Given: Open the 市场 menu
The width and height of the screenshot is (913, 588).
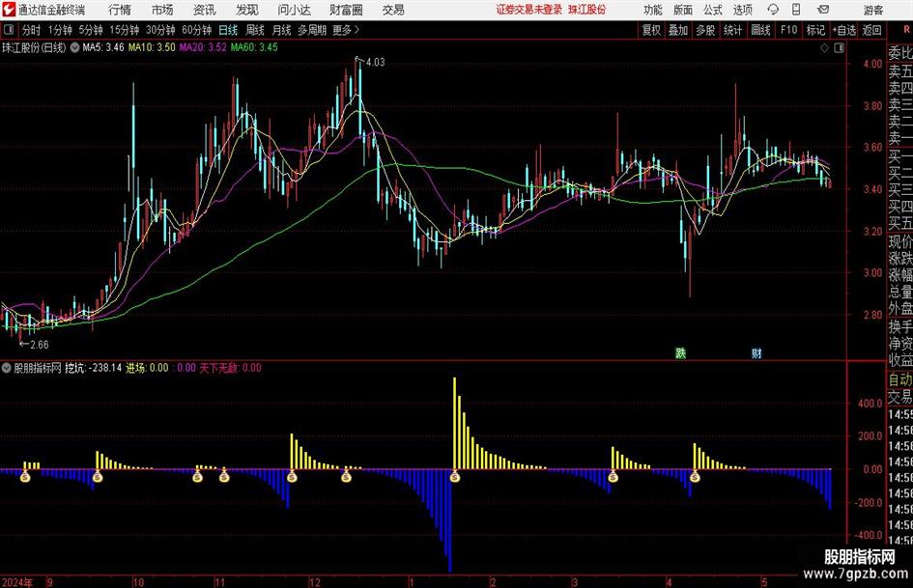Looking at the screenshot, I should [x=162, y=10].
